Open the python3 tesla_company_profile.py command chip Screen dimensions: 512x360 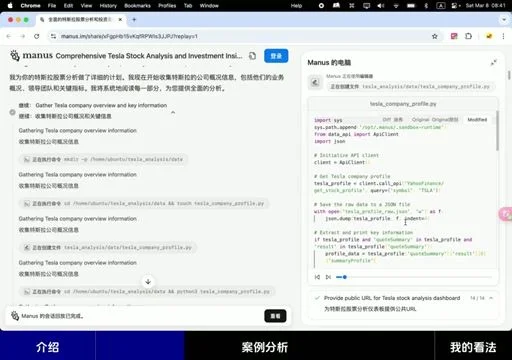(x=147, y=292)
